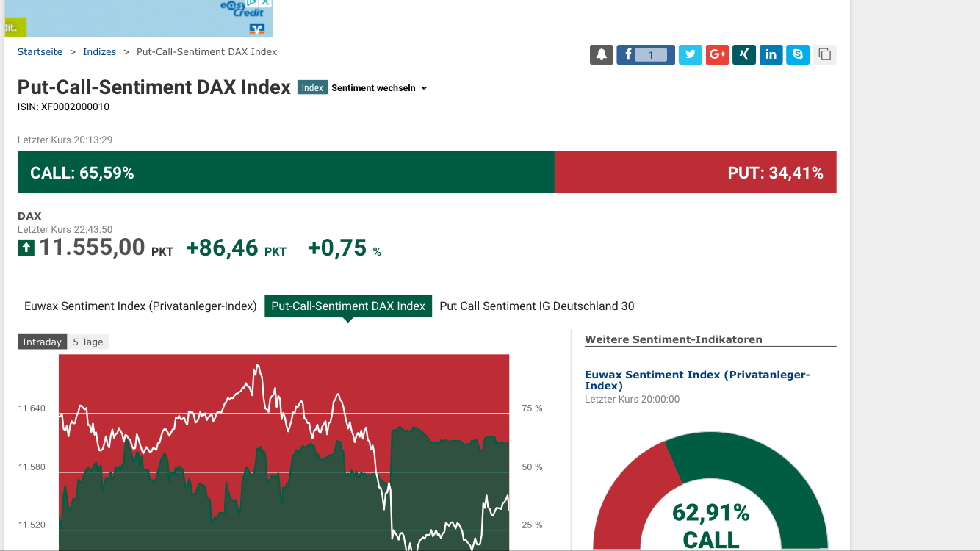Share page on Twitter
Screen dimensions: 980x551
[690, 55]
